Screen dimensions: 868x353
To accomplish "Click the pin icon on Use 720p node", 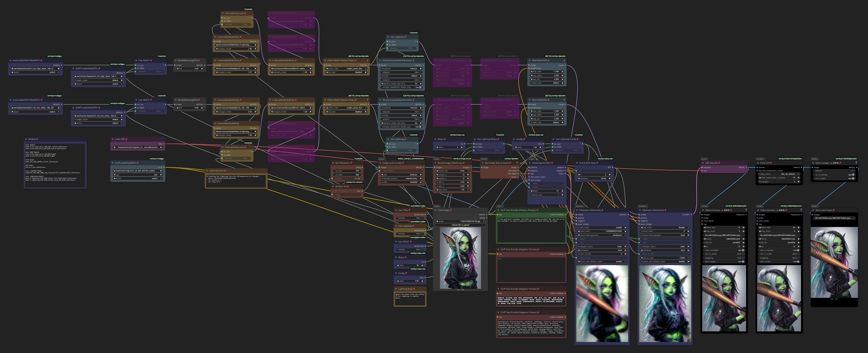I will (409, 210).
